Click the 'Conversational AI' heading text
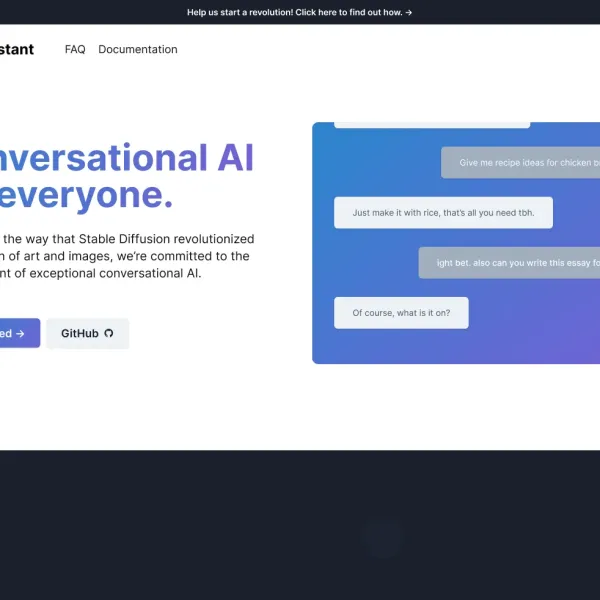The height and width of the screenshot is (600, 600). [127, 158]
